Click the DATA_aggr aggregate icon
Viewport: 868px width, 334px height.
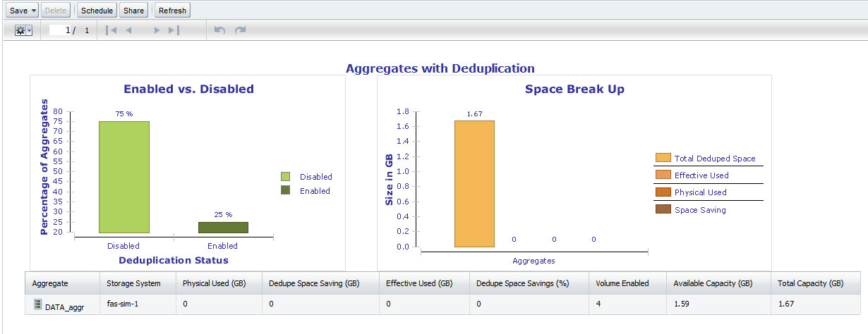[37, 305]
